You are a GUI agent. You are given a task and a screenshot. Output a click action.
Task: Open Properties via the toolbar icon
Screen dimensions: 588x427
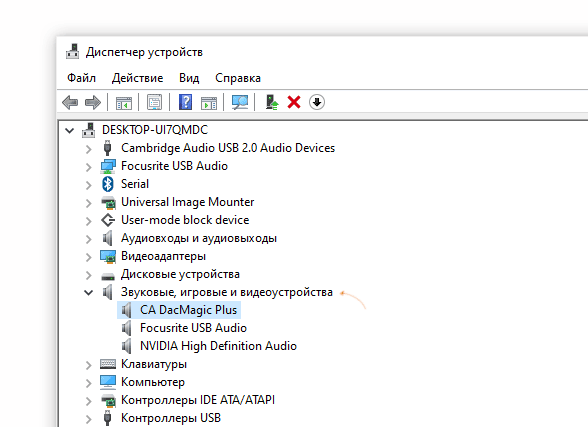(154, 102)
